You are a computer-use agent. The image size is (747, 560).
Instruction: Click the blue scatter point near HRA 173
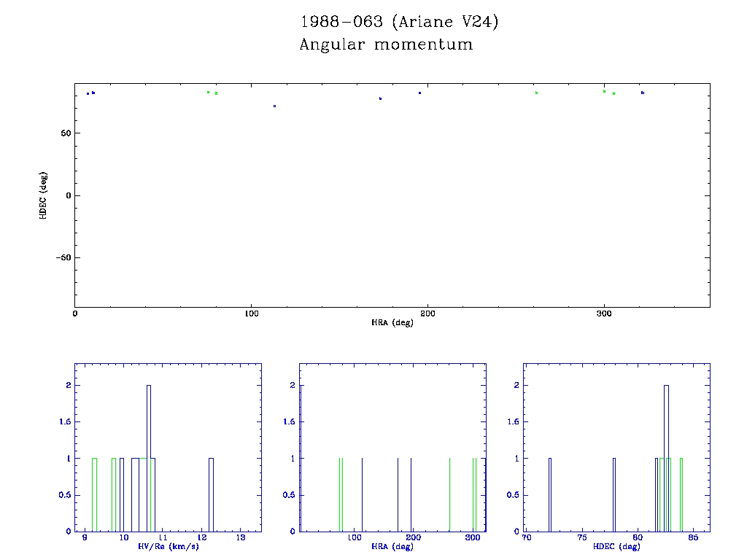click(380, 98)
